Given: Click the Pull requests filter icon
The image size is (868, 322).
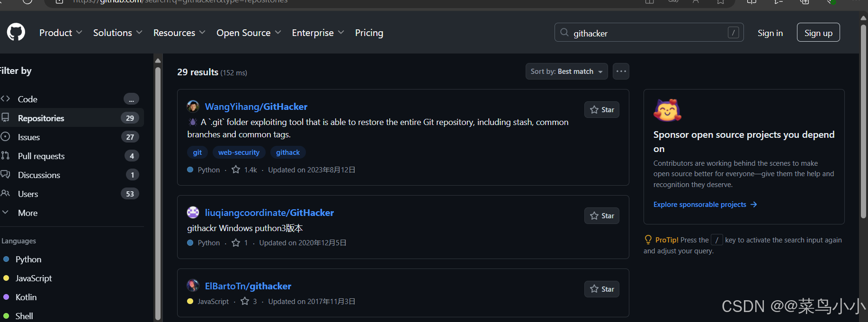Looking at the screenshot, I should click(x=5, y=156).
